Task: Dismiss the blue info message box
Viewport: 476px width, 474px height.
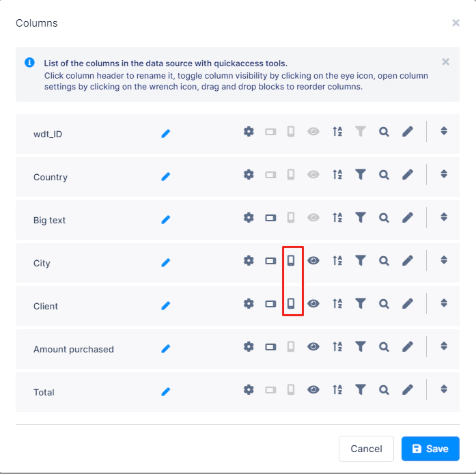Action: (x=445, y=62)
